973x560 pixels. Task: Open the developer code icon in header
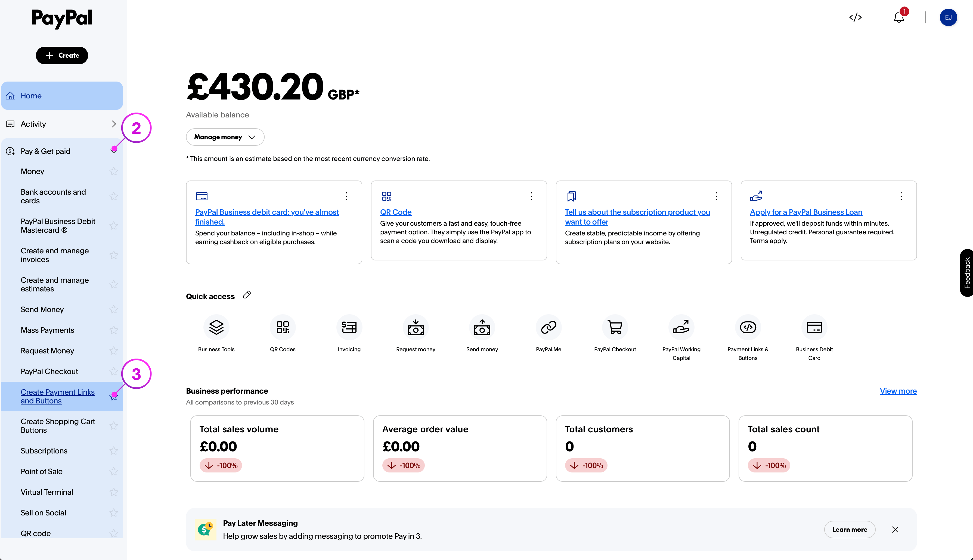pos(855,17)
